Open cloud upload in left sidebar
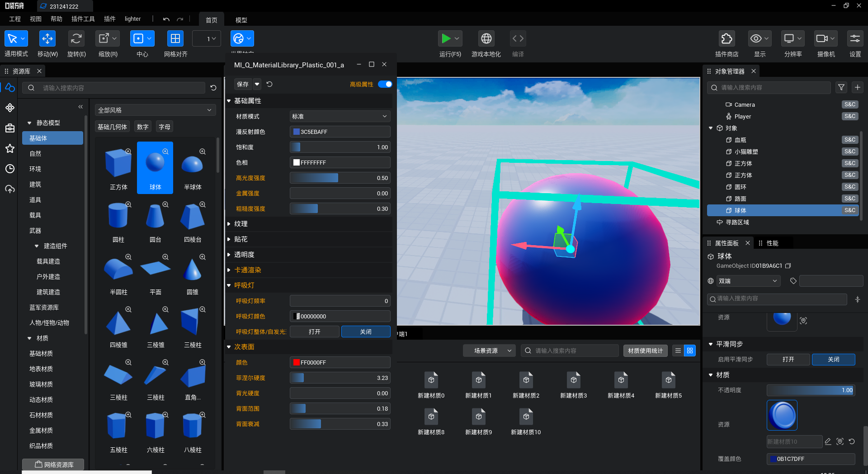Screen dimensions: 868x474 click(10, 189)
